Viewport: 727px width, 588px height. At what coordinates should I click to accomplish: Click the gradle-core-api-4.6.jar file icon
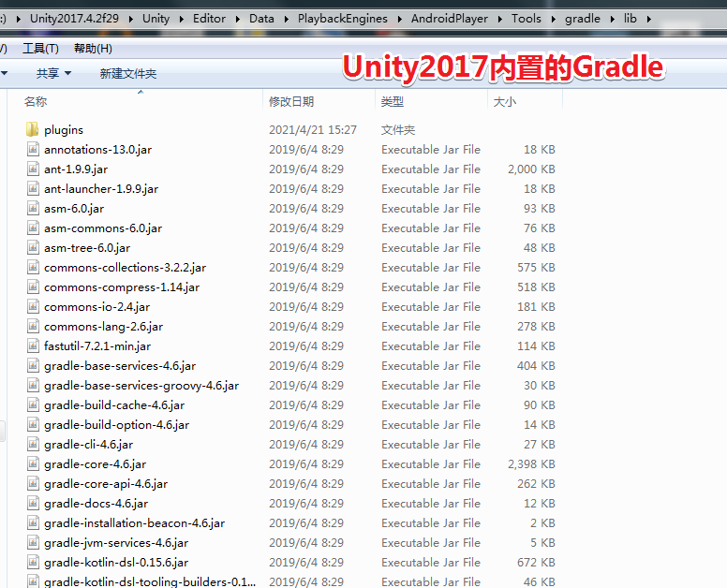click(x=33, y=483)
